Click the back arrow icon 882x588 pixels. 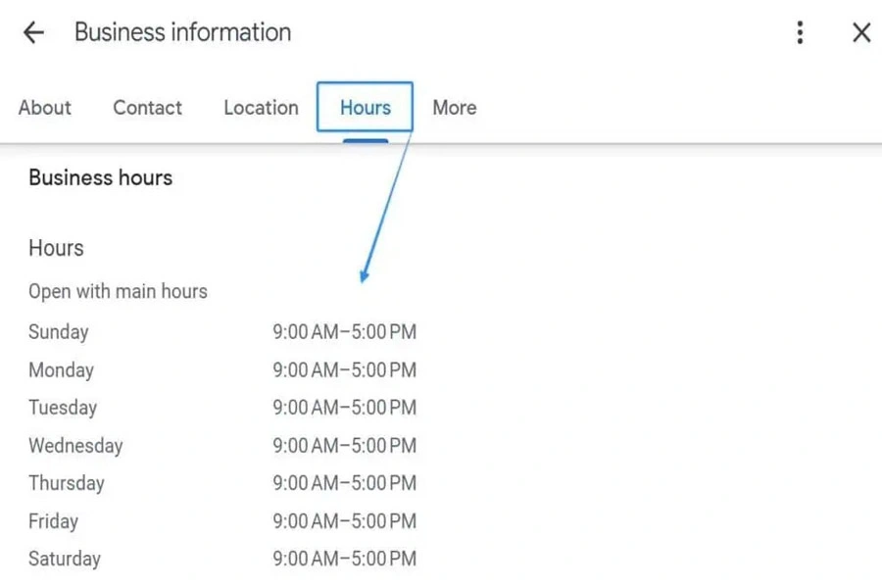coord(33,32)
